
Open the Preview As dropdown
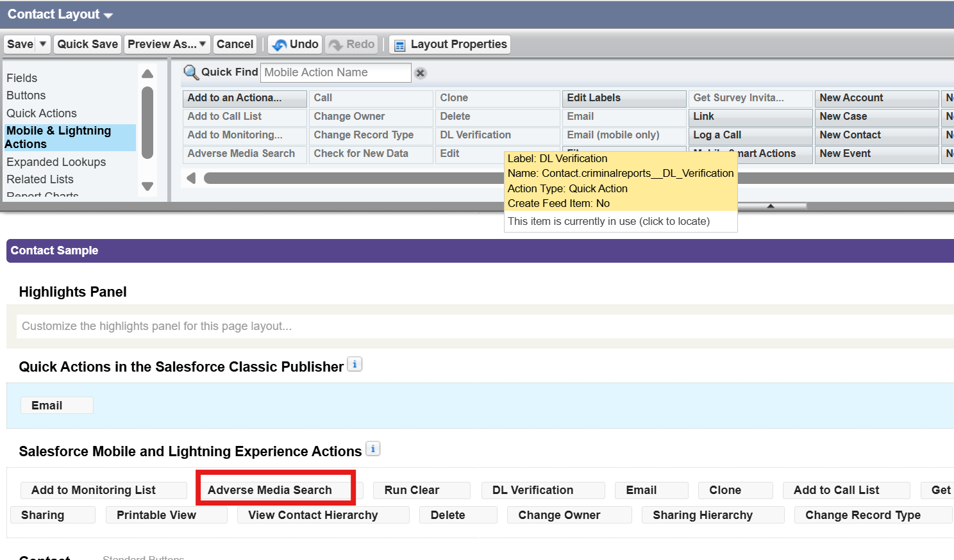(x=167, y=44)
